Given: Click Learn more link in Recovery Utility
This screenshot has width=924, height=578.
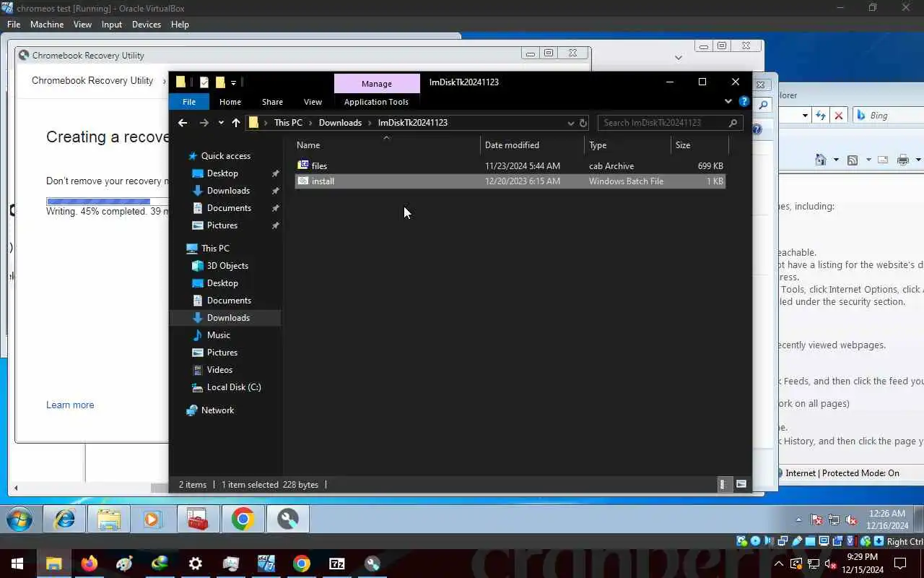Looking at the screenshot, I should click(70, 405).
